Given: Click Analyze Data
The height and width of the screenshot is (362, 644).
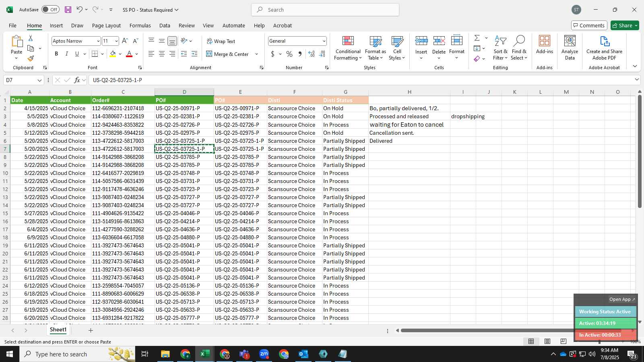Looking at the screenshot, I should pos(570,48).
